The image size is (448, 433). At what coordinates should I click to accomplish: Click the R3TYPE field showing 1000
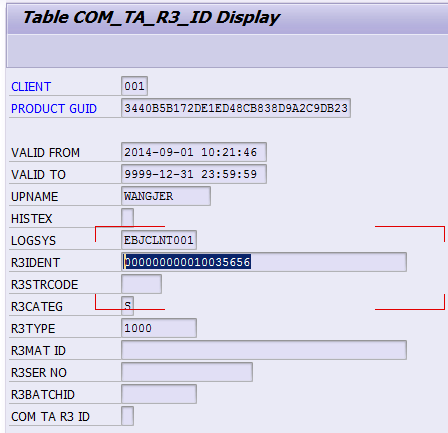[x=159, y=328]
